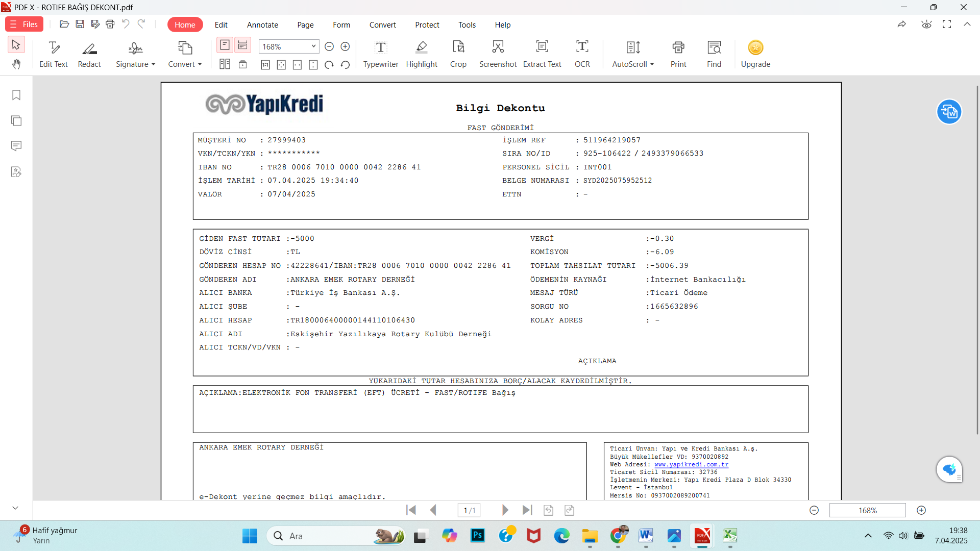Select the Redact tool
This screenshot has height=551, width=980.
click(x=89, y=54)
